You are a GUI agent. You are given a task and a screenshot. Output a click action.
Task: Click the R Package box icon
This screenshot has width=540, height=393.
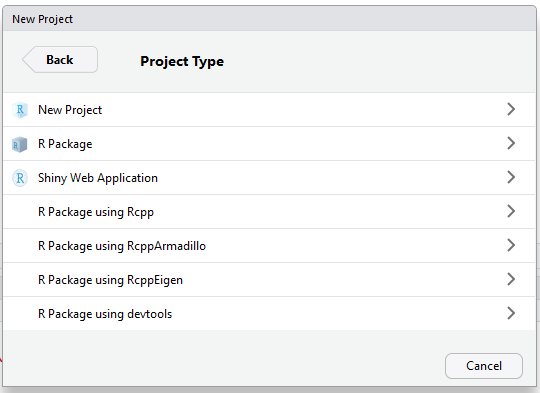[20, 144]
